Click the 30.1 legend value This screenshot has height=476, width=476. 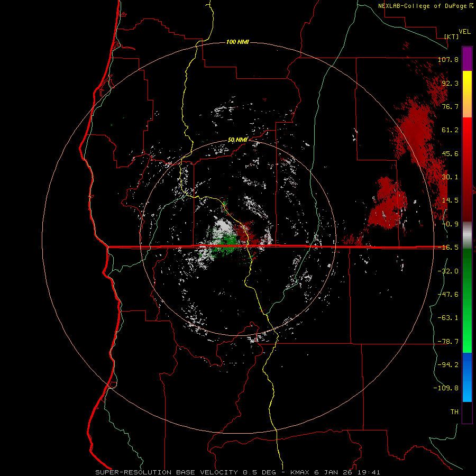click(x=450, y=177)
